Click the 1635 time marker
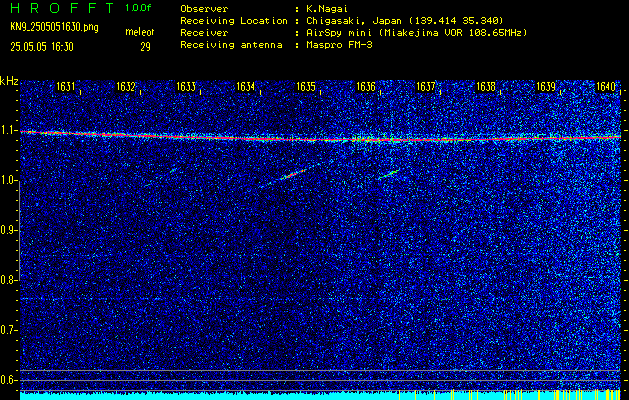 click(x=306, y=86)
